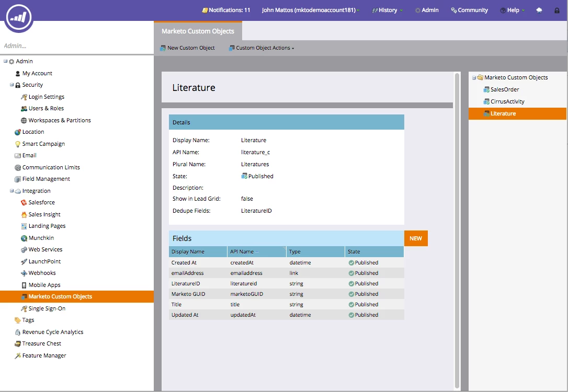Click the Communication Limits icon
Viewport: 568px width, 392px height.
pos(17,168)
